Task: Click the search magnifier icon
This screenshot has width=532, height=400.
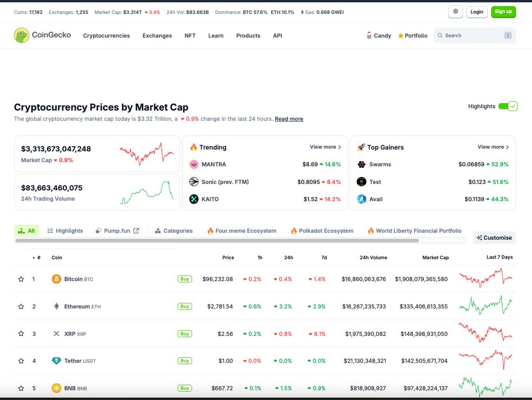Action: point(440,35)
